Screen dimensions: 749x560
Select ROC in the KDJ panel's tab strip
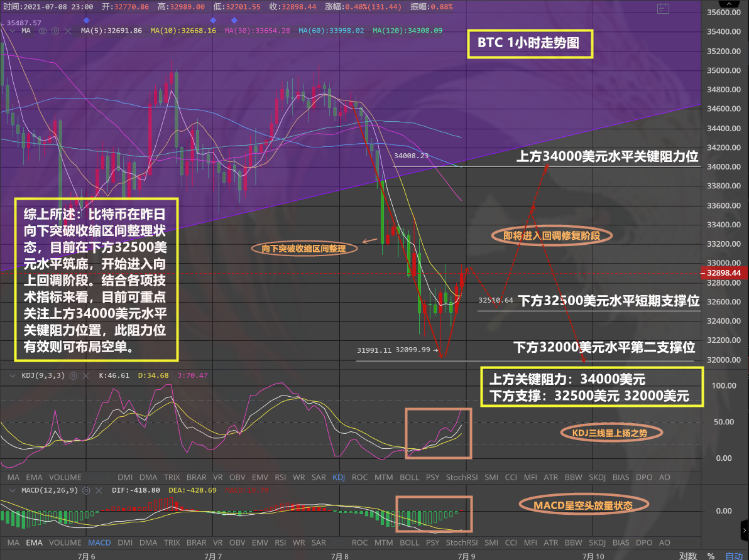(x=359, y=477)
